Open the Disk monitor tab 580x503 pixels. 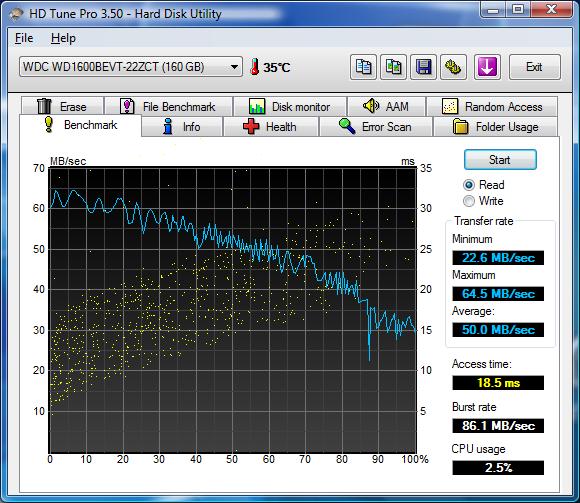(x=290, y=107)
